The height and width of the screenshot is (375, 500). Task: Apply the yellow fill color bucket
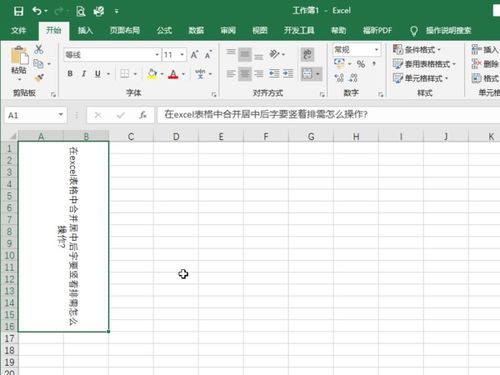pos(152,74)
